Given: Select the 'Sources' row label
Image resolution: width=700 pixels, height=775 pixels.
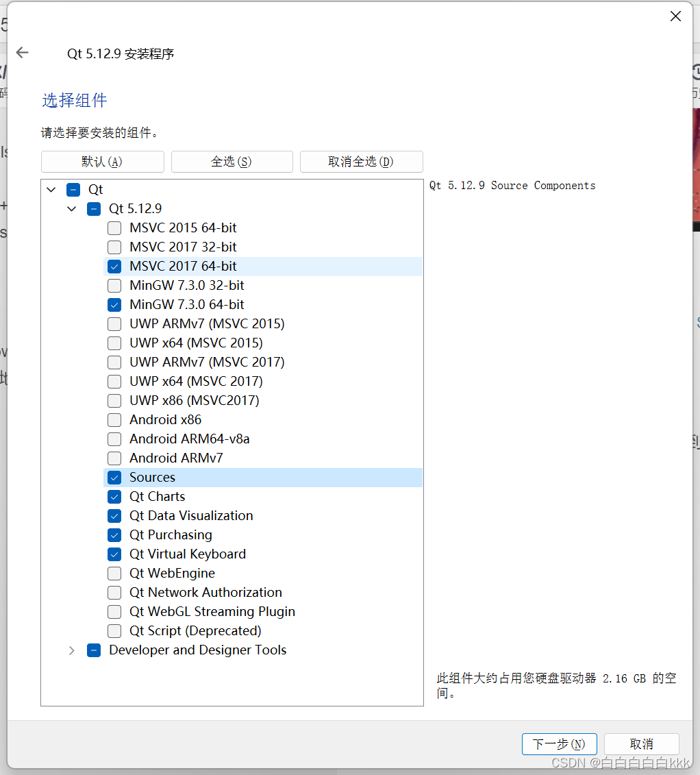Looking at the screenshot, I should pyautogui.click(x=152, y=478).
